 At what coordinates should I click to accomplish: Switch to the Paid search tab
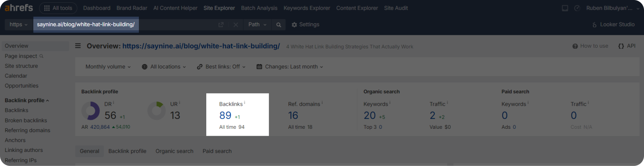[217, 151]
